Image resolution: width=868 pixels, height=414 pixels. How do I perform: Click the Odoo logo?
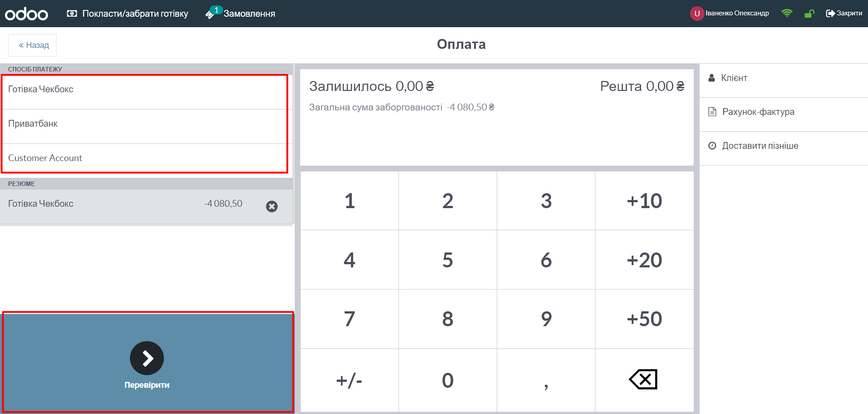[26, 14]
